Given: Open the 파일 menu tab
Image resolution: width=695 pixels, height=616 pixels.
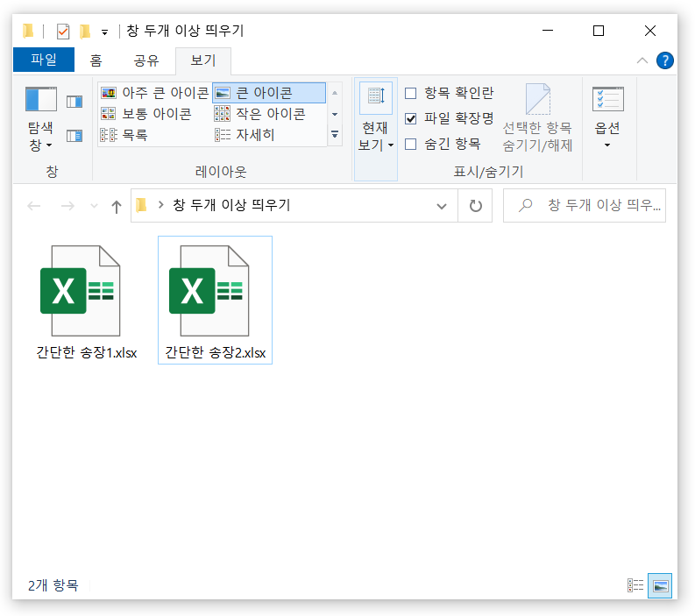Looking at the screenshot, I should click(x=44, y=60).
